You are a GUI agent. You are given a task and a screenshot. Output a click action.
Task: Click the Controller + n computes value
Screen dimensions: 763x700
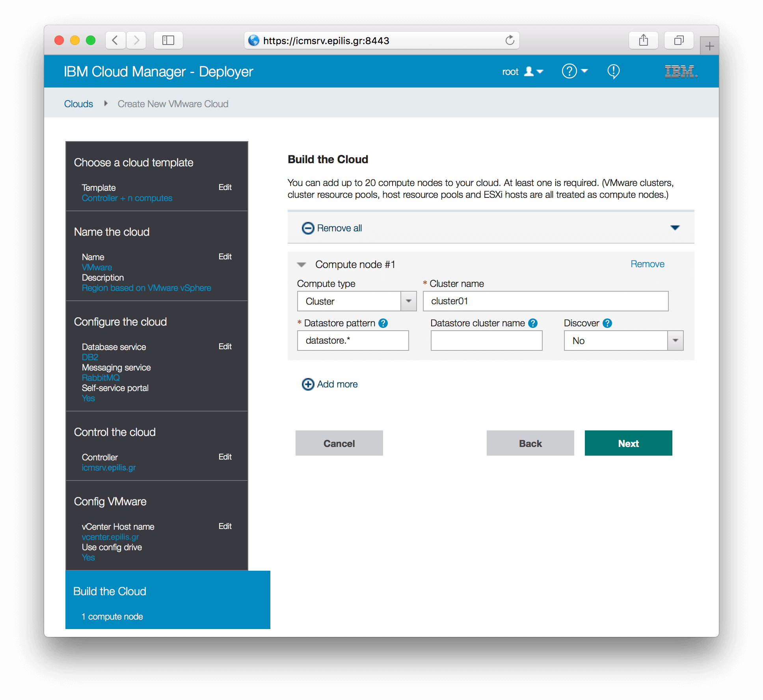tap(127, 198)
